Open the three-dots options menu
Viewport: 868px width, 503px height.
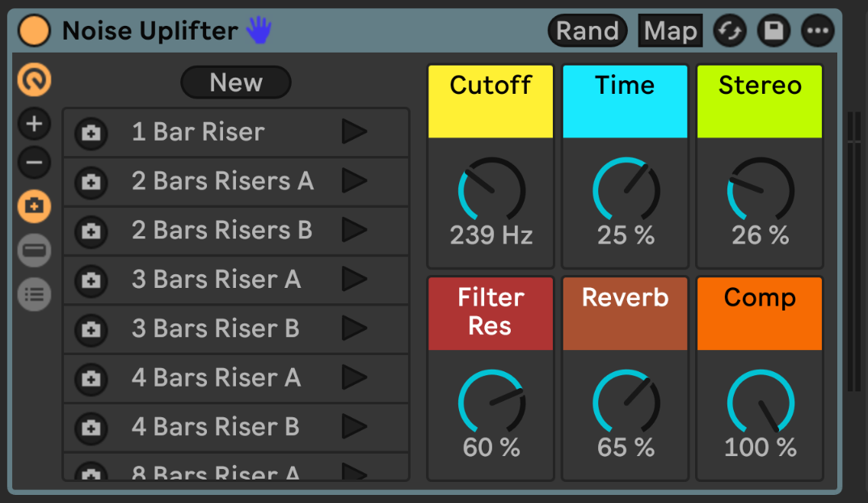817,32
